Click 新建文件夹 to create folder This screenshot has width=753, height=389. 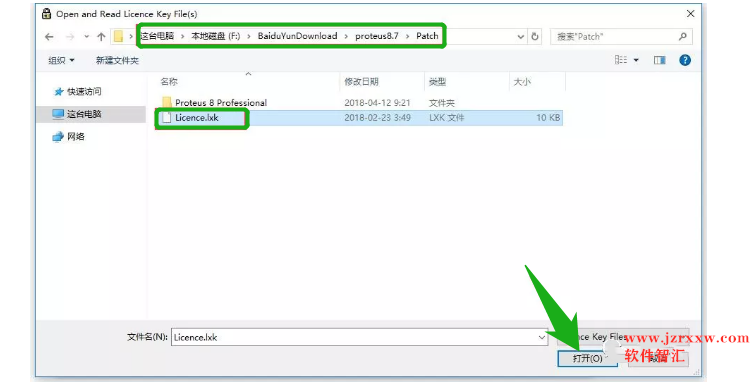117,61
